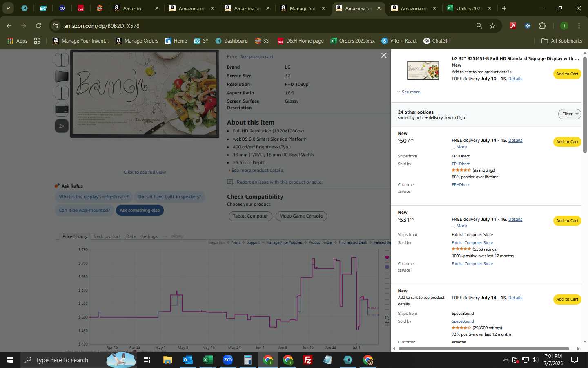Switch to the Manage Your Inventory tab

302,8
